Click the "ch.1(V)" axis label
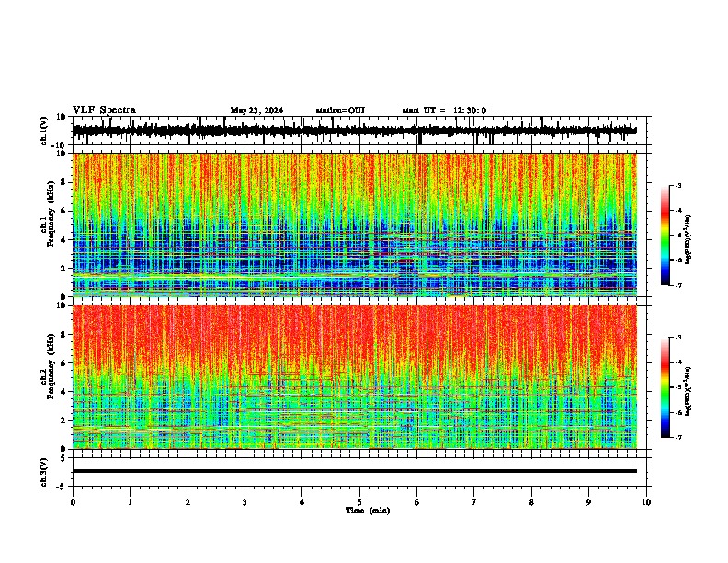 tap(44, 131)
